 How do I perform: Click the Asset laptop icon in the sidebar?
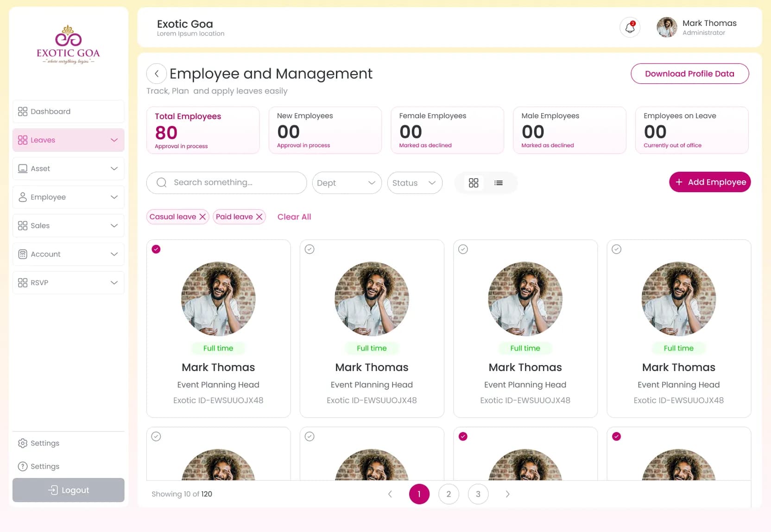22,169
